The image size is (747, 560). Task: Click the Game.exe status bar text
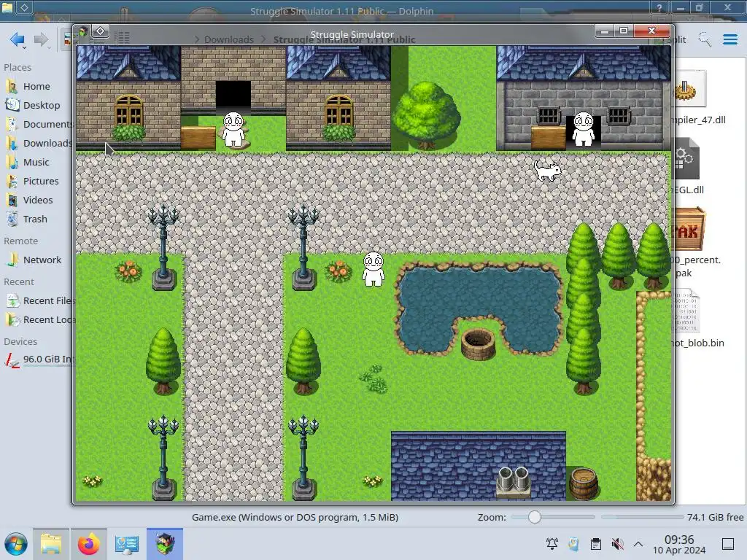point(295,517)
